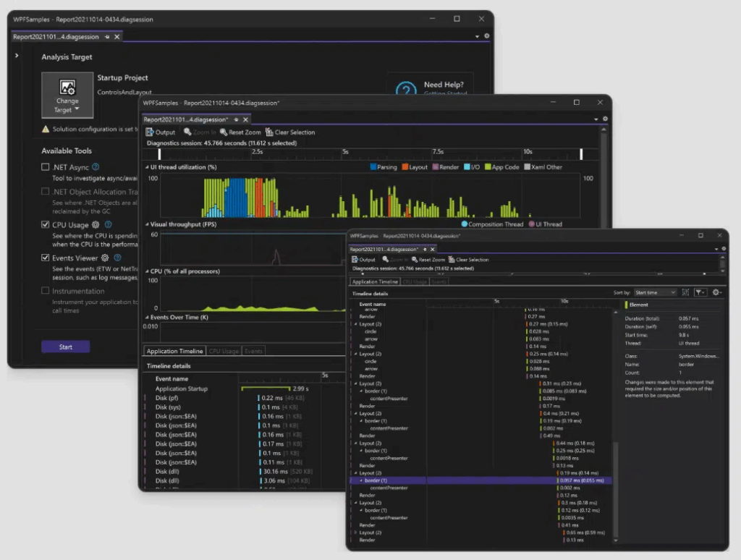Click Clear Selection in the middle window toolbar
Image resolution: width=741 pixels, height=560 pixels.
click(x=290, y=132)
